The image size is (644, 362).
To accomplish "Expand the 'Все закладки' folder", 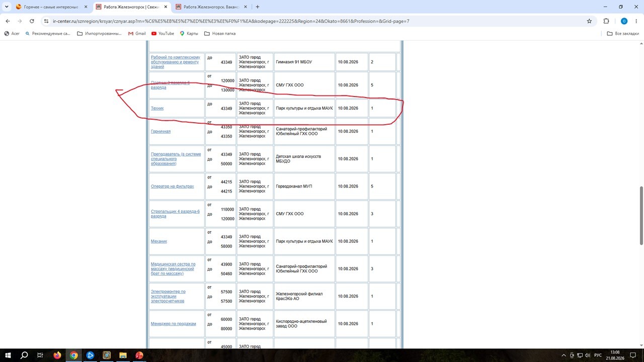I will point(623,34).
